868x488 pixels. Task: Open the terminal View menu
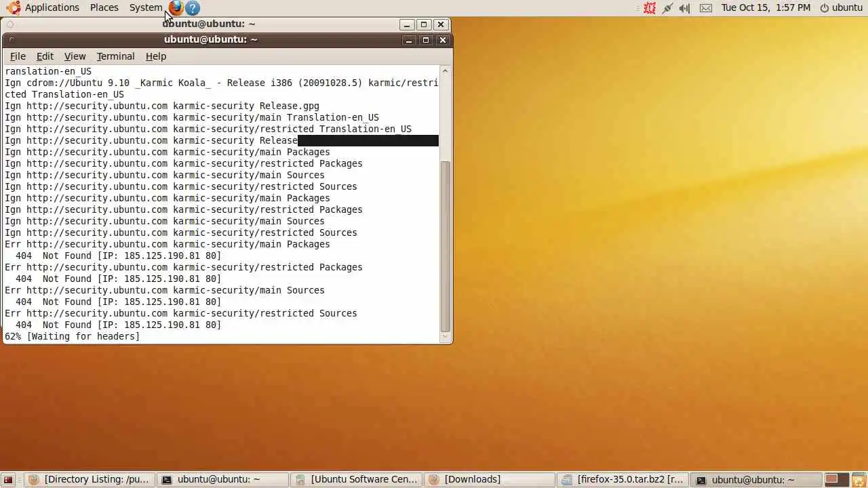(x=75, y=56)
